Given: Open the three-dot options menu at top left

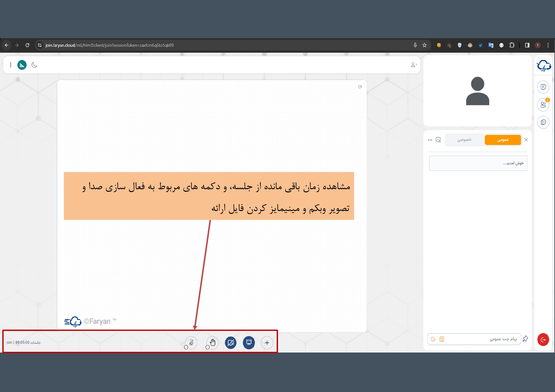Looking at the screenshot, I should coord(10,65).
